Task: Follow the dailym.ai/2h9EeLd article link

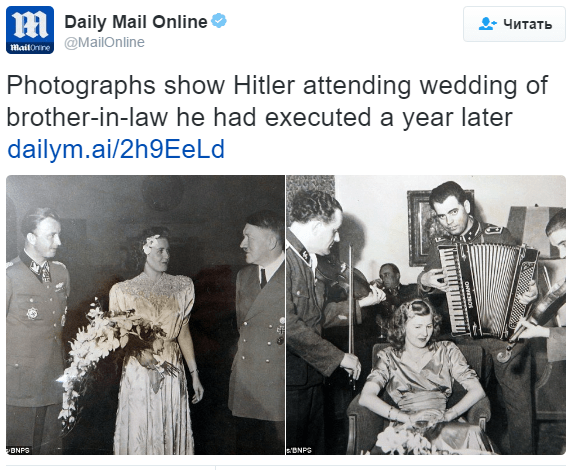Action: tap(116, 149)
